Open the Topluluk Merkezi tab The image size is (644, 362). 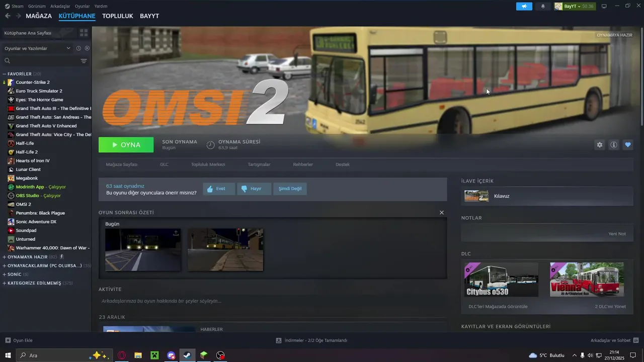[208, 164]
